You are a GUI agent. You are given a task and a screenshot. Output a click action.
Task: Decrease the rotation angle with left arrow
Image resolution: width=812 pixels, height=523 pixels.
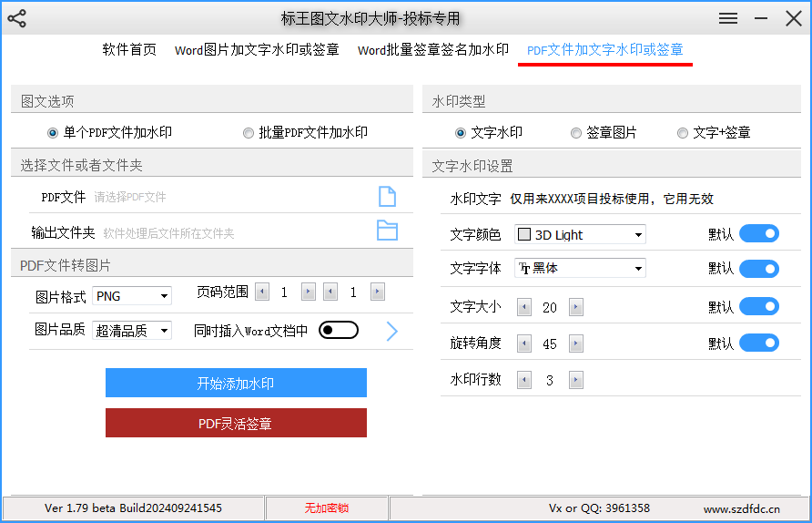coord(523,344)
